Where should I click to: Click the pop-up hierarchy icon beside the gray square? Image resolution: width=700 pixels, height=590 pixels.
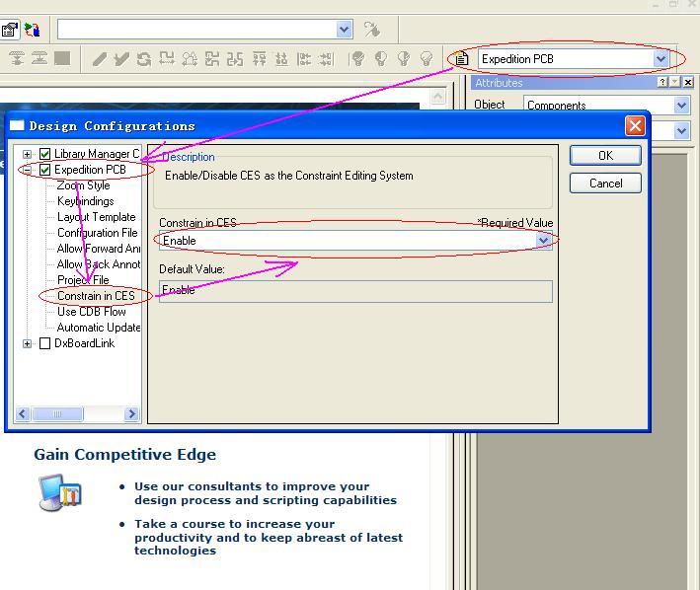39,58
